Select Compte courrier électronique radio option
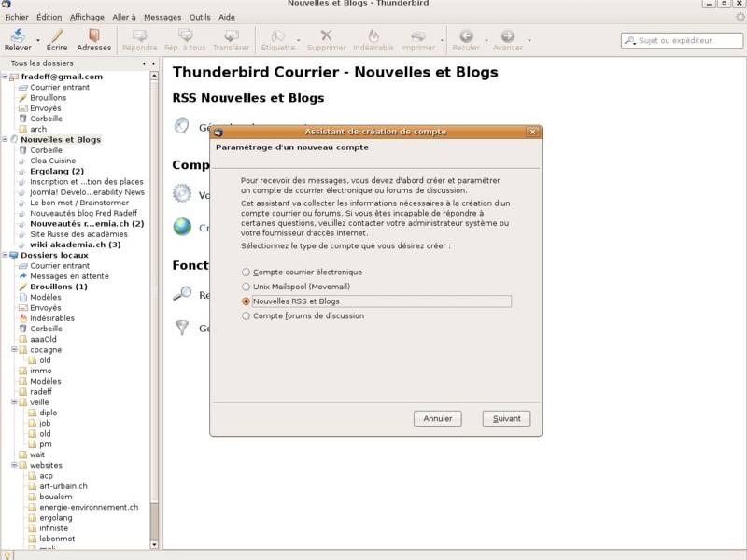The height and width of the screenshot is (560, 747). click(x=246, y=272)
